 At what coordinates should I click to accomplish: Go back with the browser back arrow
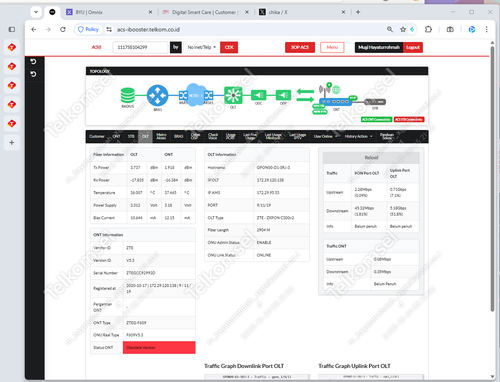coord(34,29)
